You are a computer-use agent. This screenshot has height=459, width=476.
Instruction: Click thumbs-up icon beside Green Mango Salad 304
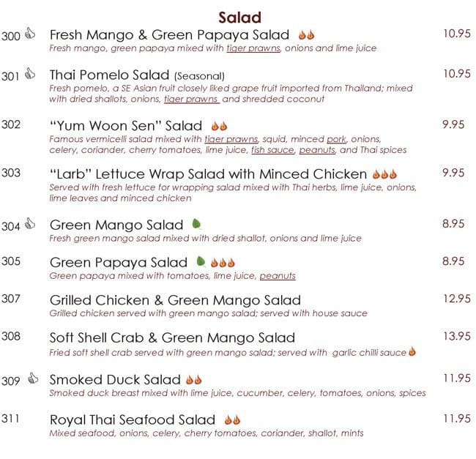[30, 224]
